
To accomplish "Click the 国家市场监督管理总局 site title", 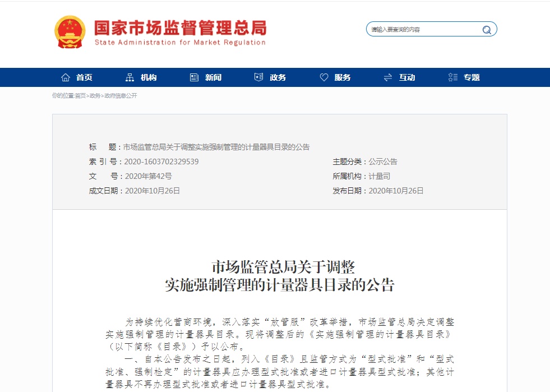I will pyautogui.click(x=181, y=28).
